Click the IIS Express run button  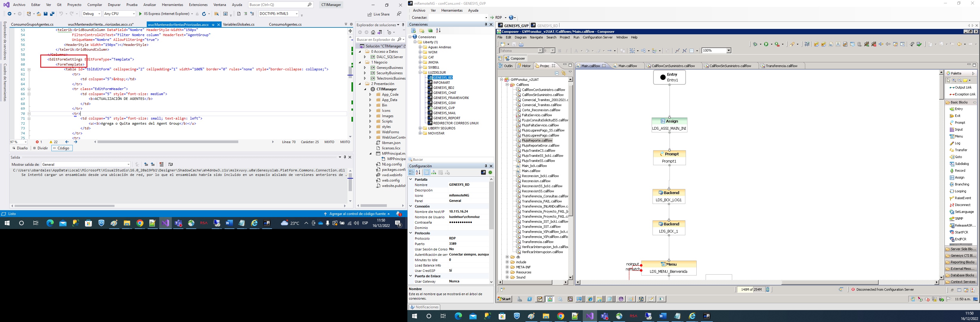tap(164, 14)
